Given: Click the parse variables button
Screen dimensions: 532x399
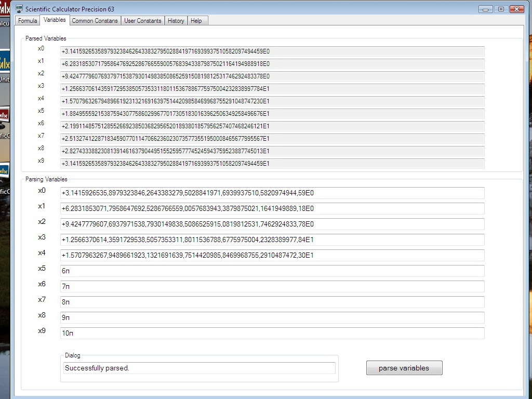Looking at the screenshot, I should [404, 368].
